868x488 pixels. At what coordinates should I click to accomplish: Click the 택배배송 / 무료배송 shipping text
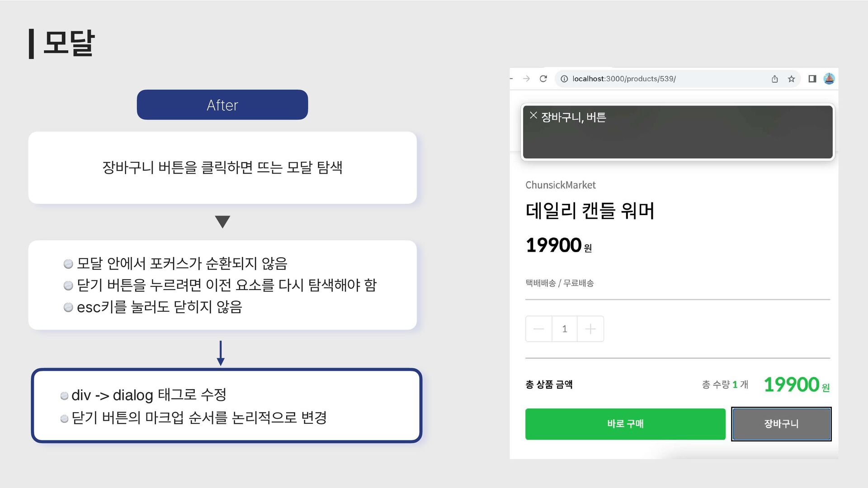[x=559, y=283]
